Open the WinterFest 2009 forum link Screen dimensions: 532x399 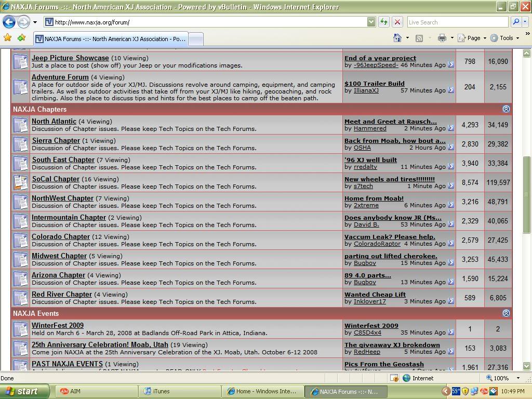(58, 325)
